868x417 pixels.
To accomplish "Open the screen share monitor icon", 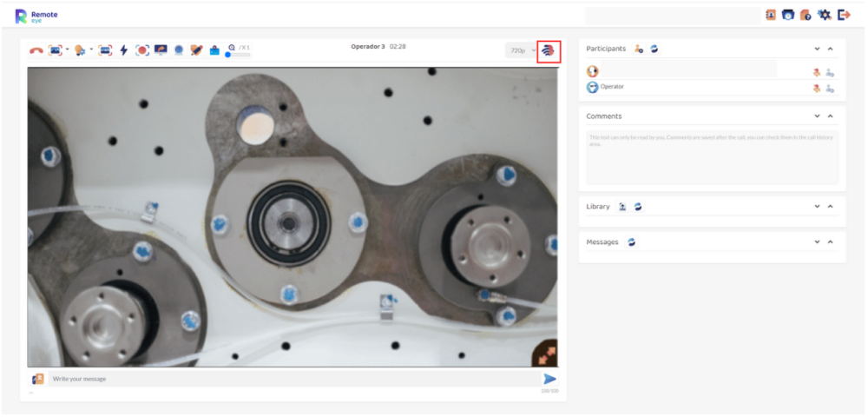I will coord(161,50).
